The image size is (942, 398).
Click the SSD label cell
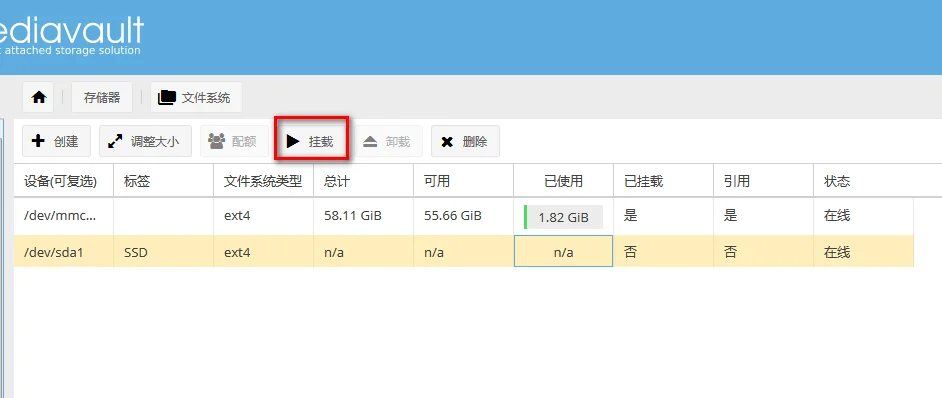163,251
